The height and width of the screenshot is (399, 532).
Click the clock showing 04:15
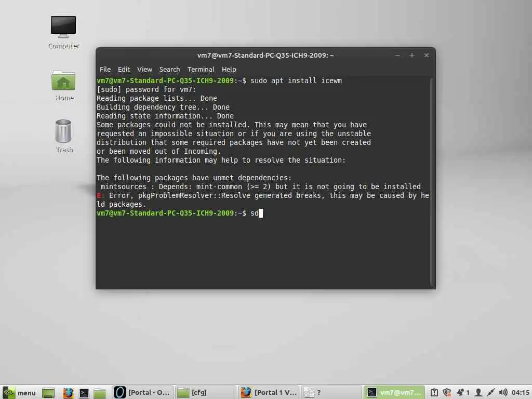[x=520, y=393]
